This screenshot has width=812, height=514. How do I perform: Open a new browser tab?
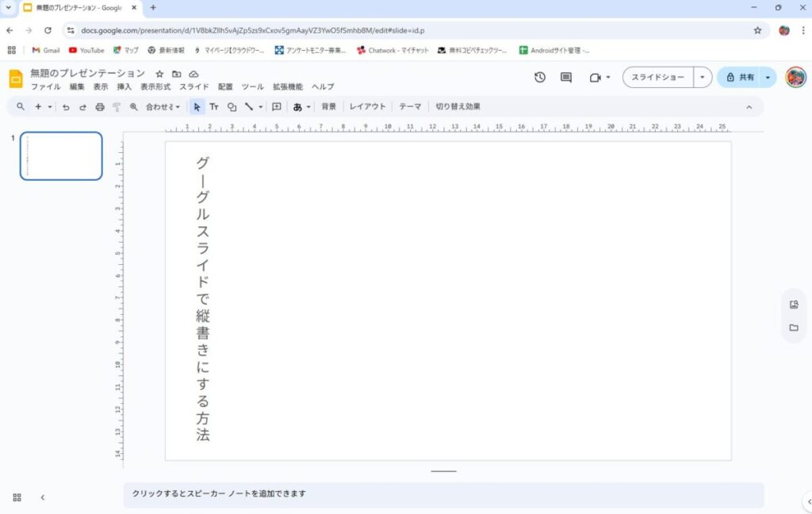153,8
